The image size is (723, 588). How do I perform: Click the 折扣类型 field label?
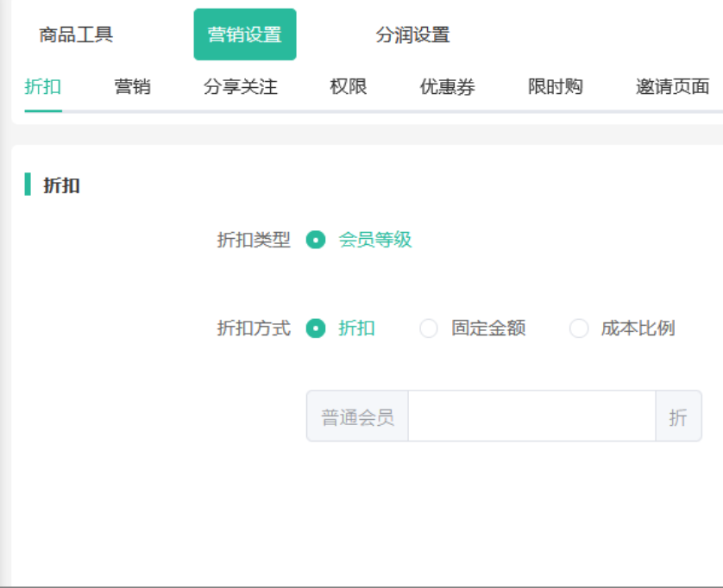point(254,240)
